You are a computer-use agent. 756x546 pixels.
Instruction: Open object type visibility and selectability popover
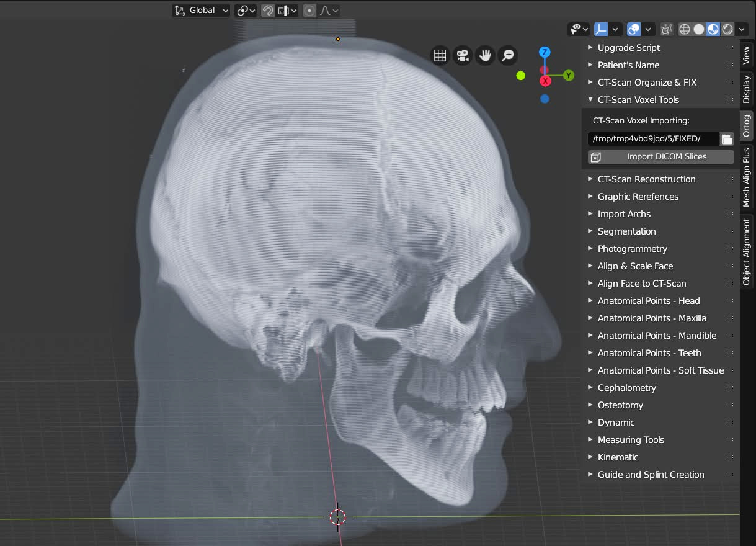pos(578,29)
